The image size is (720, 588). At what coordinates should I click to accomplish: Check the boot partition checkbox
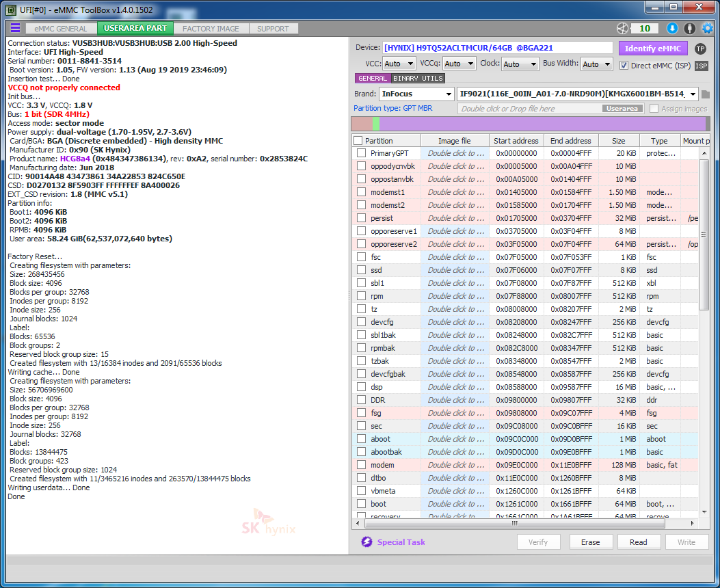362,504
